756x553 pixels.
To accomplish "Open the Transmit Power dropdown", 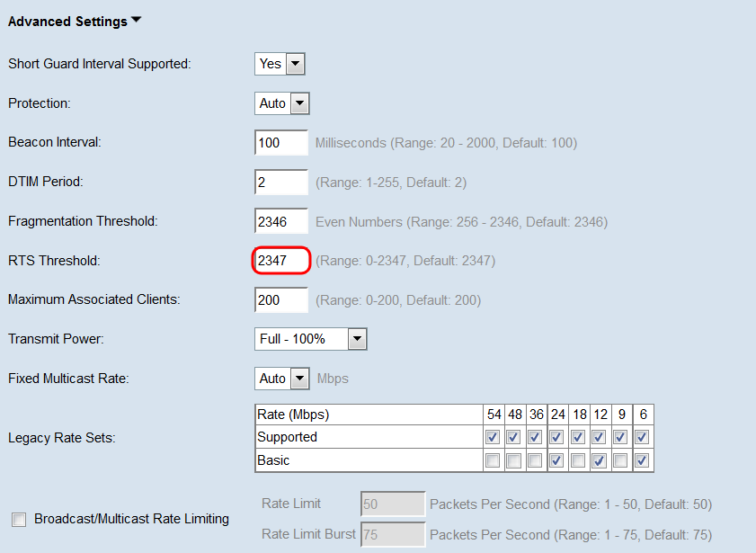I will coord(311,339).
